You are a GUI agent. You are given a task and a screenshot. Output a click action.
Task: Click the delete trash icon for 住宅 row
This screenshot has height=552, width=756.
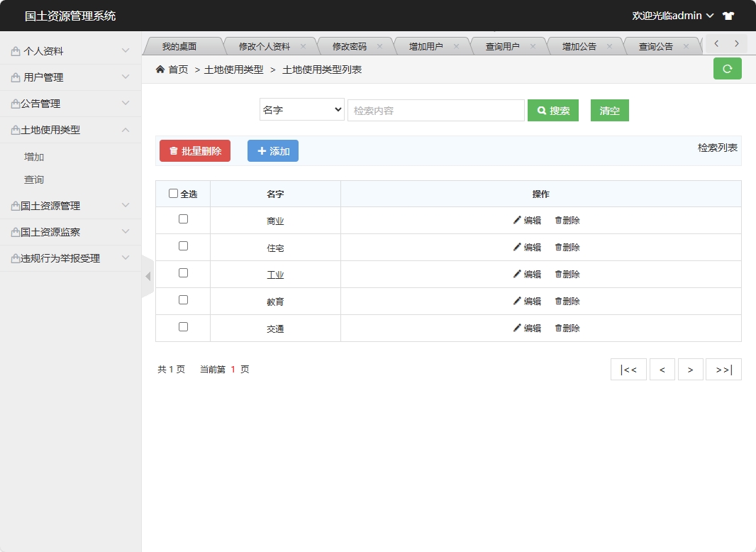point(557,247)
